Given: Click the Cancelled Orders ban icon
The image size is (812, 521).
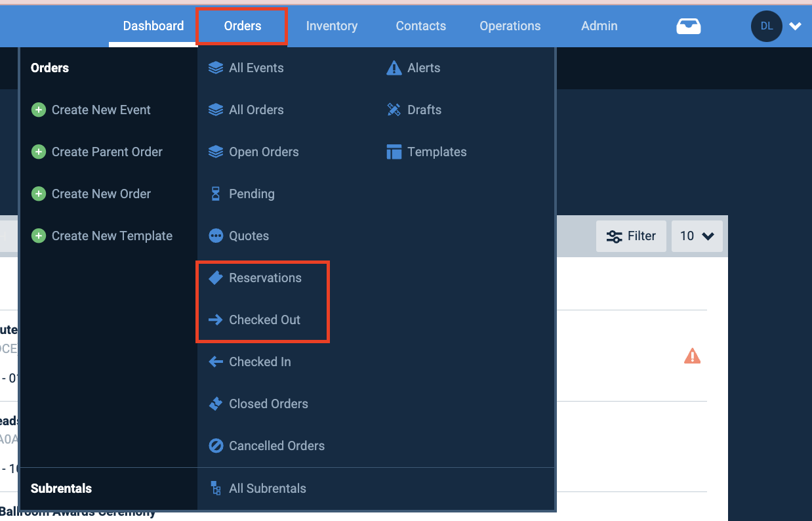Looking at the screenshot, I should coord(216,446).
